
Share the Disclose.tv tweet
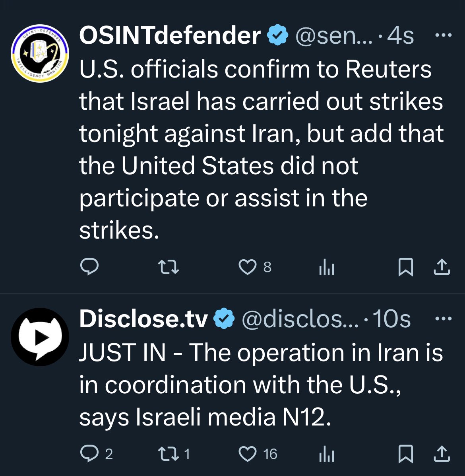(442, 454)
